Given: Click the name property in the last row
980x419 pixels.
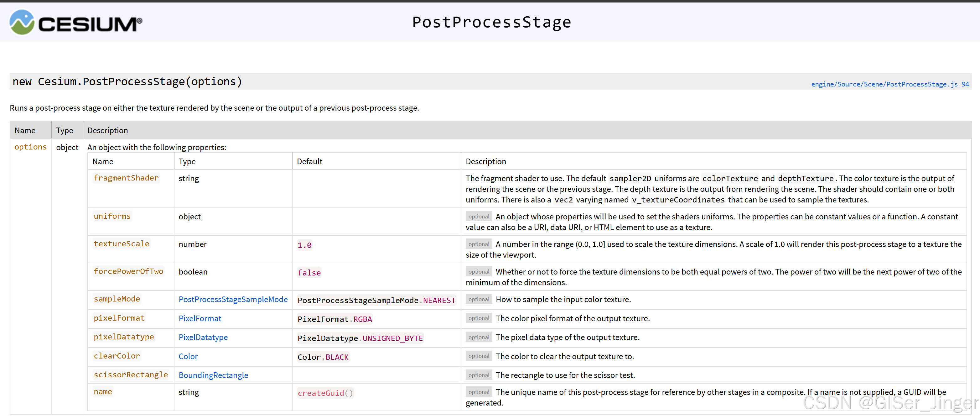Looking at the screenshot, I should click(103, 392).
